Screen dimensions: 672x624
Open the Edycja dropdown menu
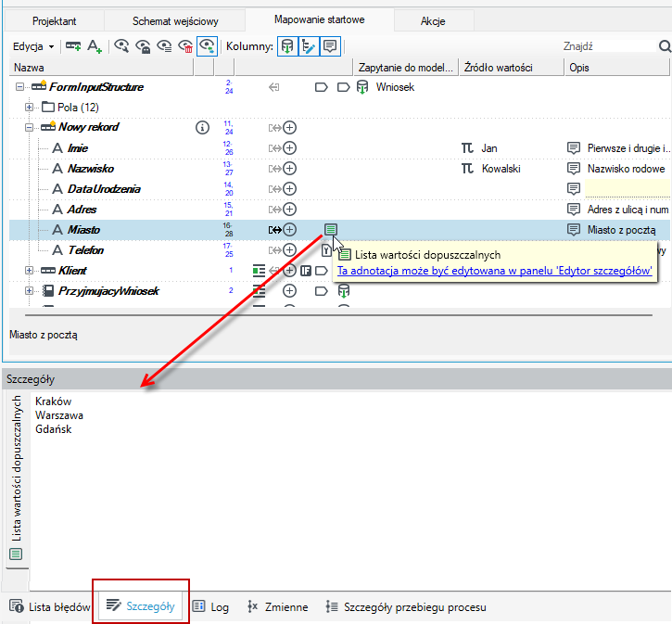pos(33,46)
